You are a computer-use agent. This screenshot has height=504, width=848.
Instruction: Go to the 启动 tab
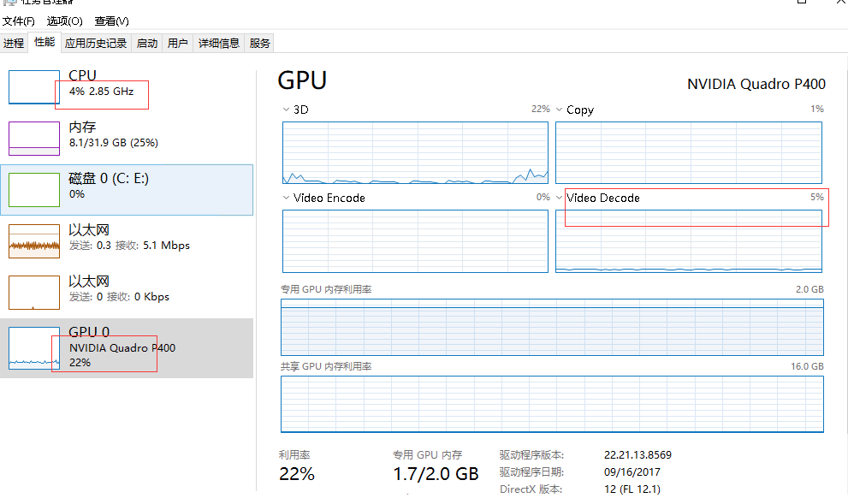(x=147, y=43)
